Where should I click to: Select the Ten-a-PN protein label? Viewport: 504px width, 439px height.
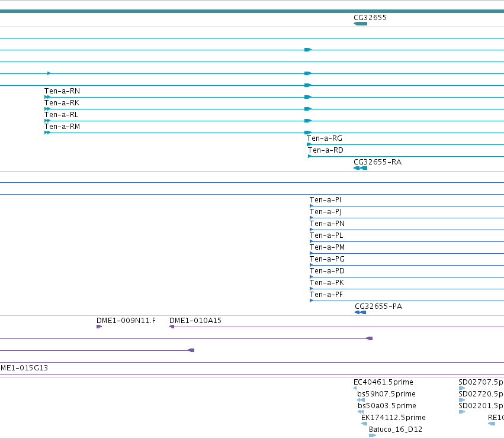point(327,224)
